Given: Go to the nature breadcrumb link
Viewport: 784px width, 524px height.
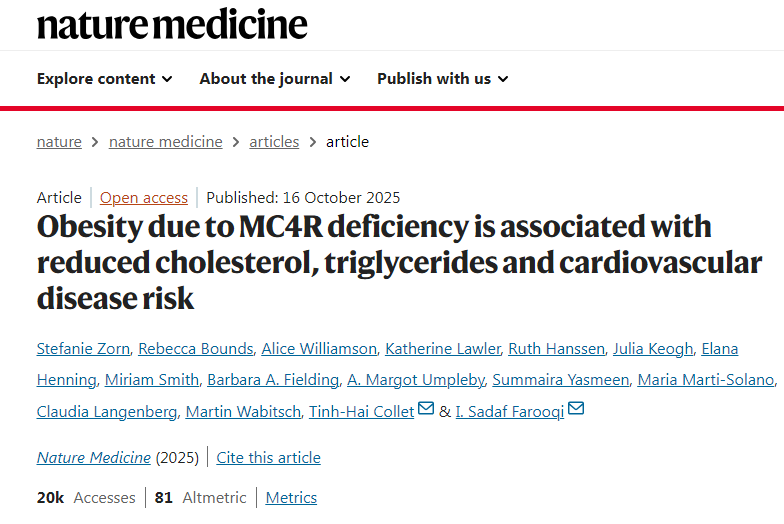Looking at the screenshot, I should point(59,142).
